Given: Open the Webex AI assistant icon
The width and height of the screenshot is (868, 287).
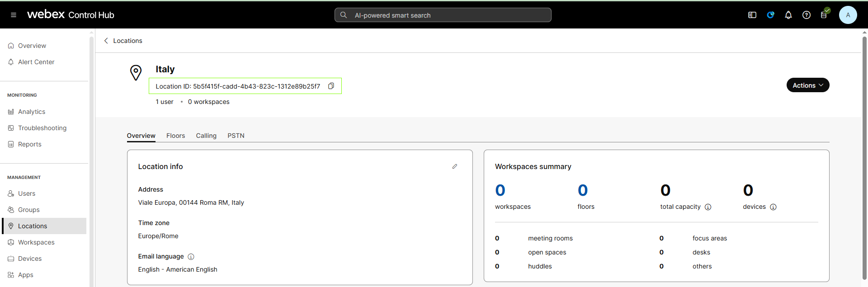Looking at the screenshot, I should tap(770, 15).
